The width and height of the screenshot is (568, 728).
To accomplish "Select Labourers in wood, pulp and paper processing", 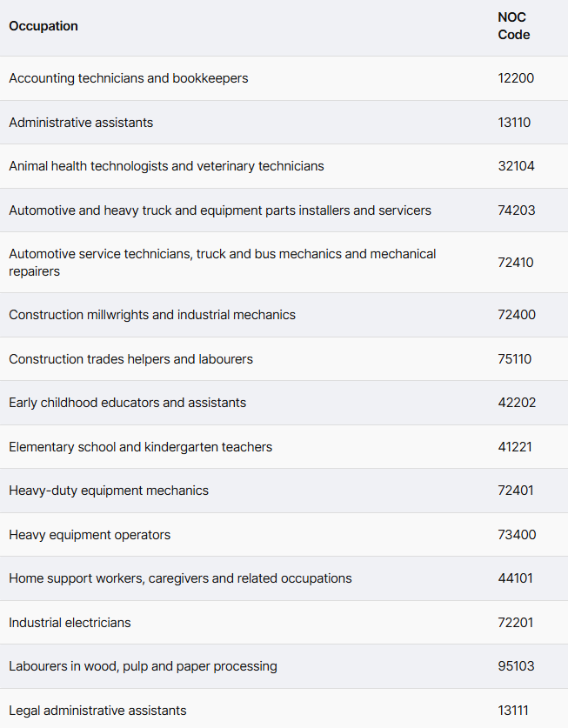I will (x=143, y=666).
